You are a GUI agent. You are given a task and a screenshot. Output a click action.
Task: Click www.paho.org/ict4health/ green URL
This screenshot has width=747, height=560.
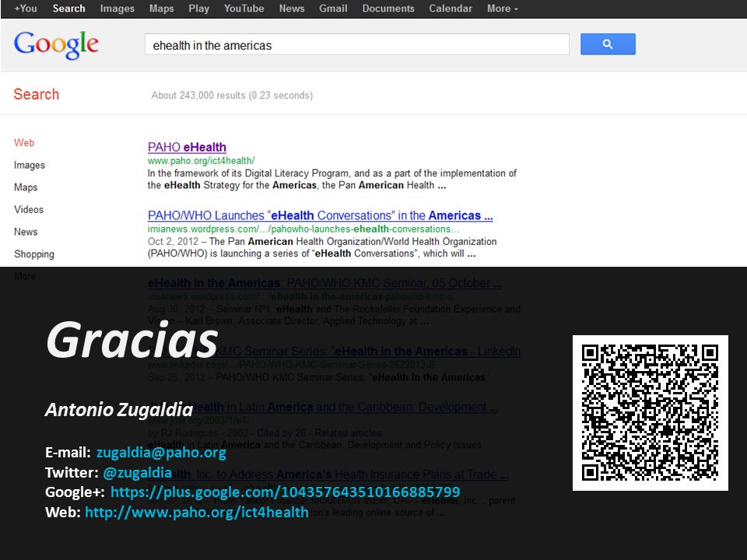201,160
